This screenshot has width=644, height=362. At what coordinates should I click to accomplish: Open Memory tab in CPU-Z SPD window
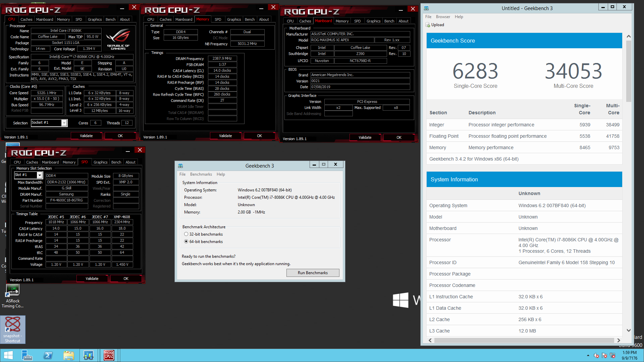69,162
